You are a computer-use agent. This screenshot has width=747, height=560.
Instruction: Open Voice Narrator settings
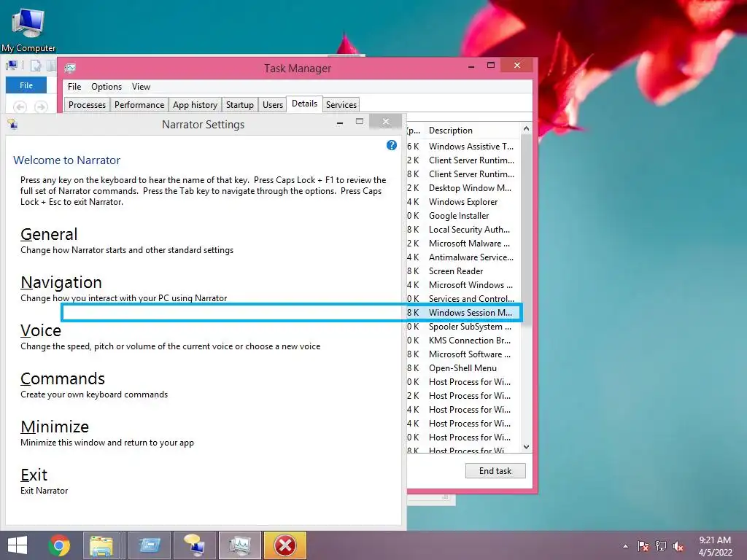[x=41, y=330]
